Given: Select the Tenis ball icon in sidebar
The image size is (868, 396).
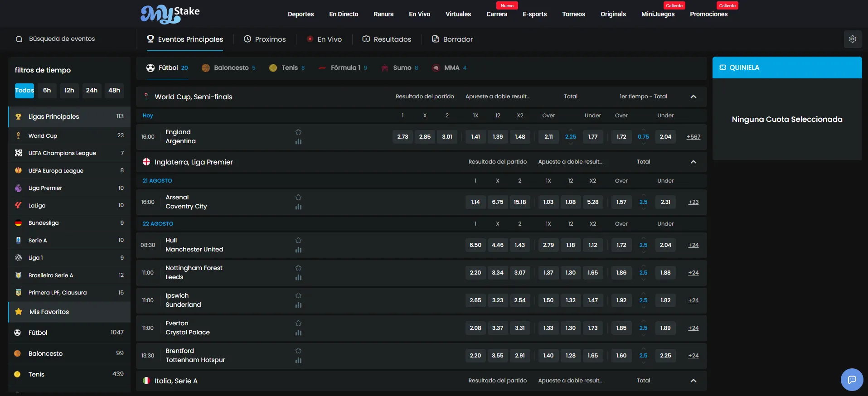Looking at the screenshot, I should pos(17,374).
